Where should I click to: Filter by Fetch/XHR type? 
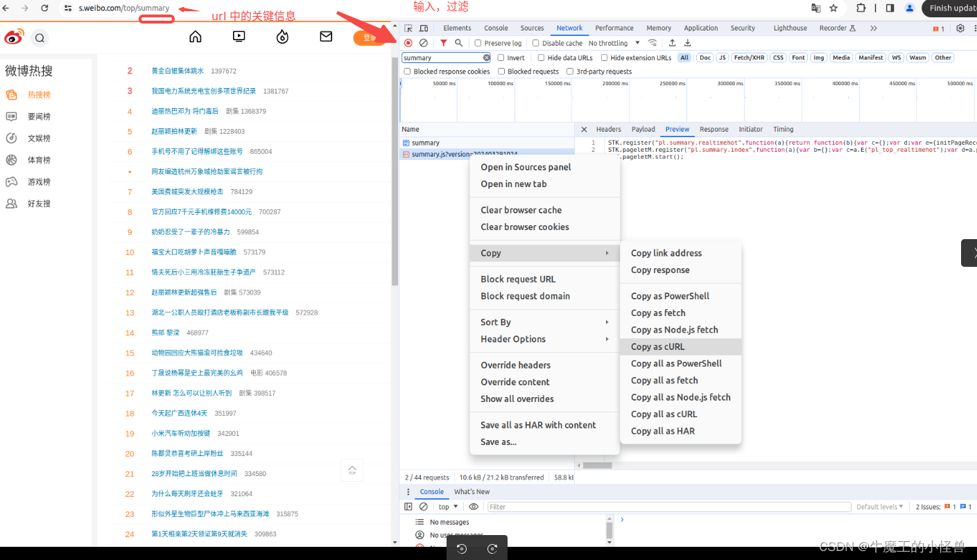748,58
